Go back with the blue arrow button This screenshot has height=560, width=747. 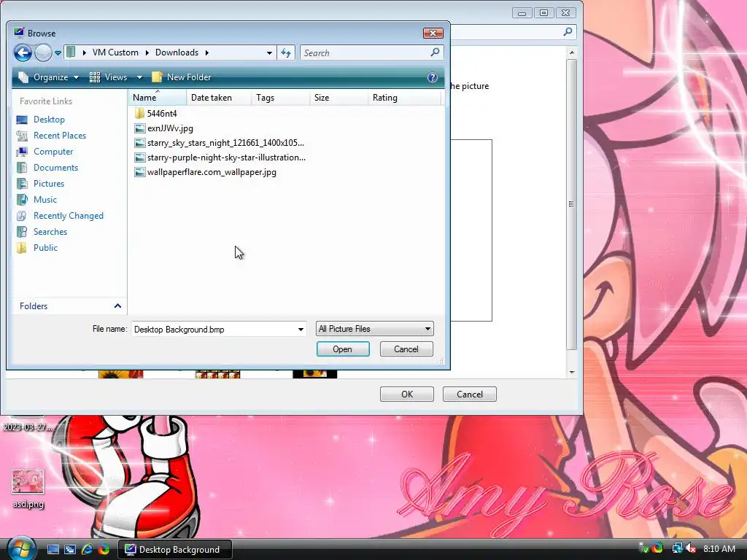tap(23, 52)
